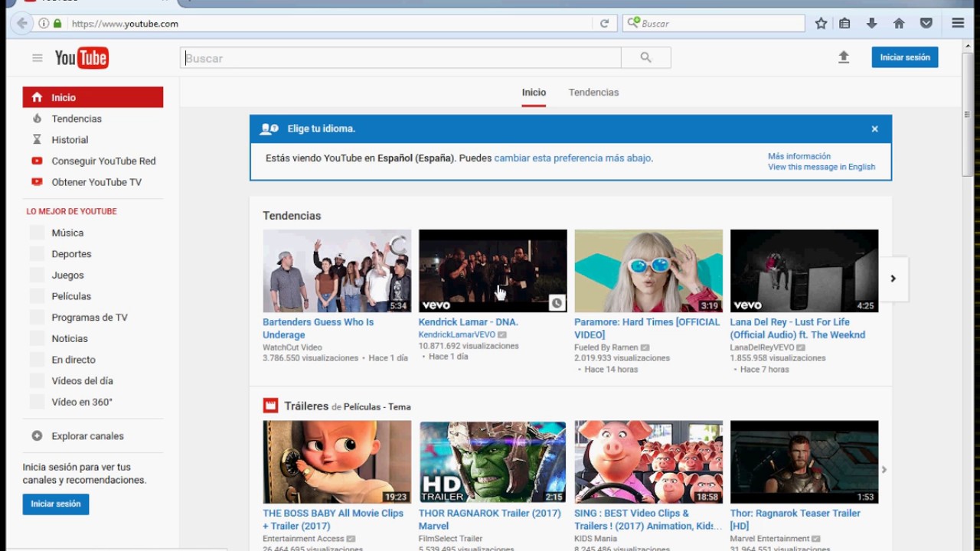The image size is (980, 551).
Task: Click View this message in English
Action: pos(822,167)
